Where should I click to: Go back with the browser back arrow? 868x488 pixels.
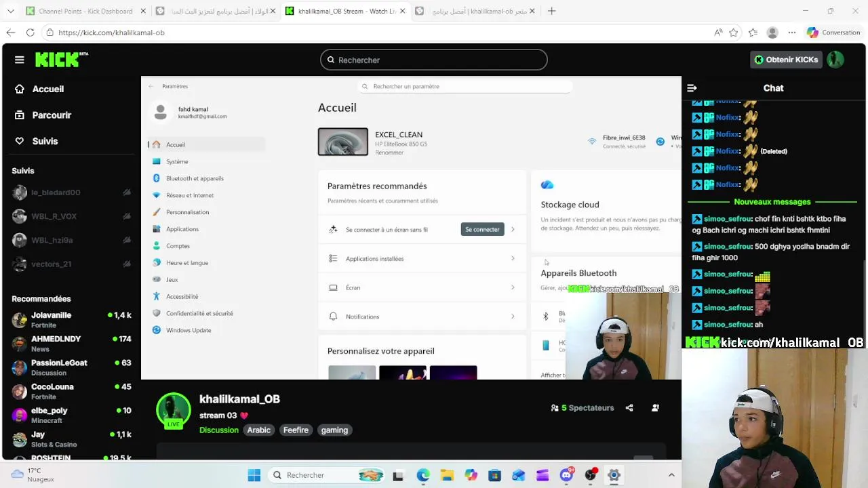point(11,33)
